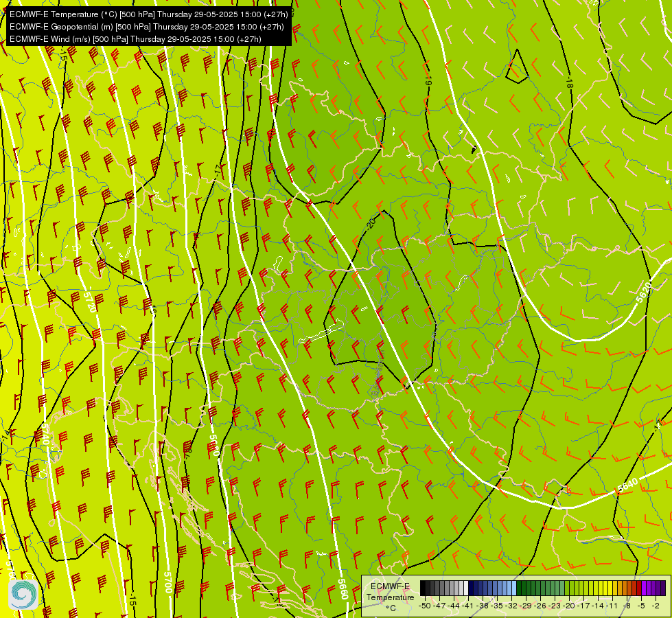672x618 pixels.
Task: Click the -26 value on legend scale
Action: tap(540, 606)
